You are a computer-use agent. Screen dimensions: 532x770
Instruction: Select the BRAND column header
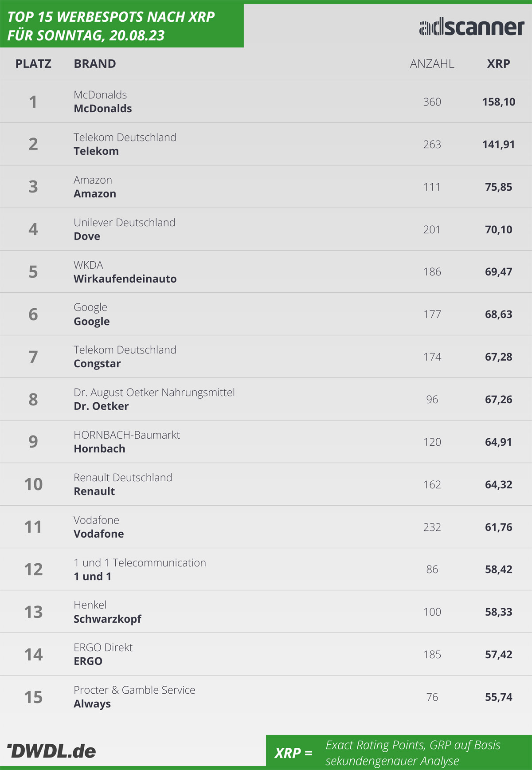[95, 64]
